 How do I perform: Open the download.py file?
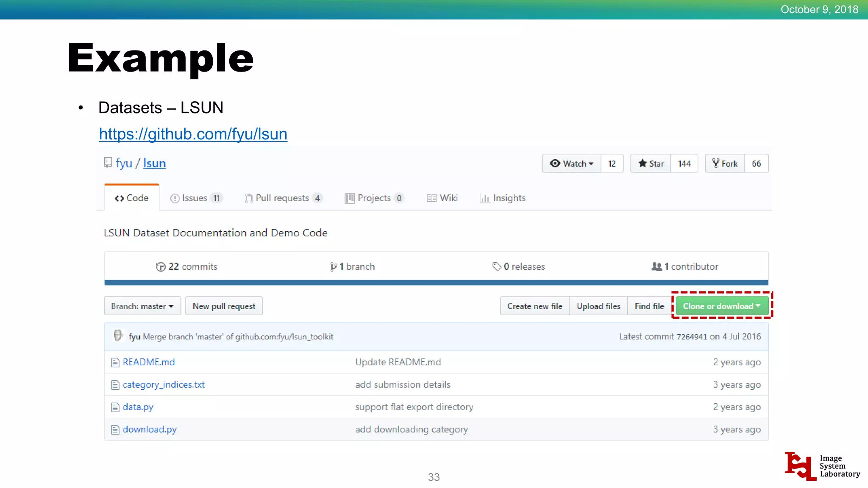[150, 430]
